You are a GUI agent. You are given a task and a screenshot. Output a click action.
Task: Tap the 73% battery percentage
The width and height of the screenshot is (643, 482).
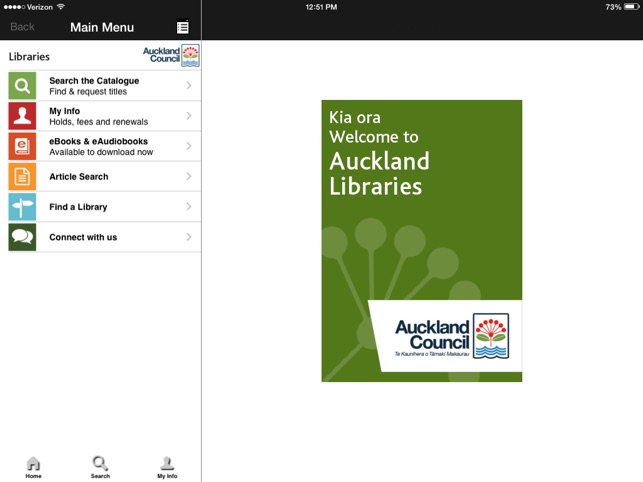613,7
